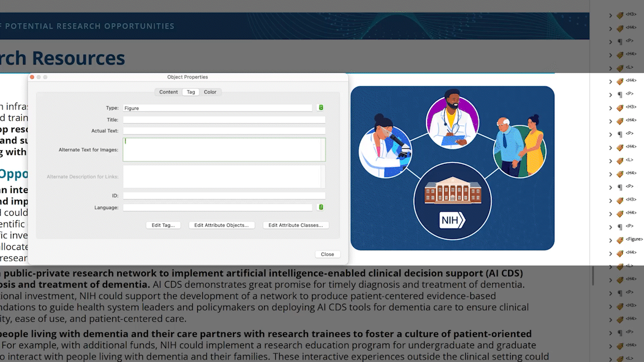
Task: Click the green language picker icon beside Language field
Action: click(320, 207)
